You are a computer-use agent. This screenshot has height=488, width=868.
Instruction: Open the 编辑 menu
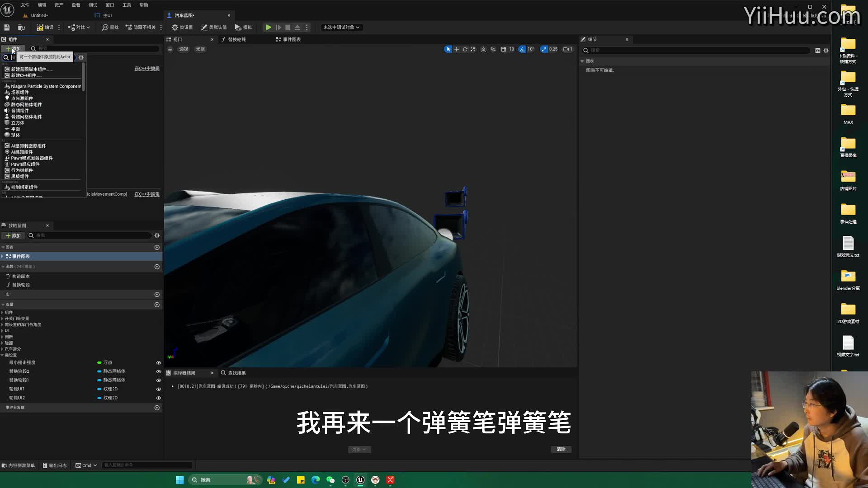pos(42,5)
